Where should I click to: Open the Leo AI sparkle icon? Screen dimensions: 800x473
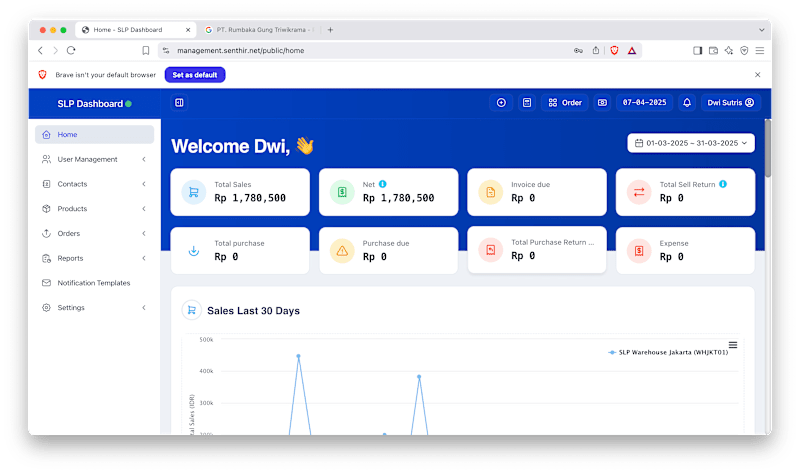[x=729, y=51]
